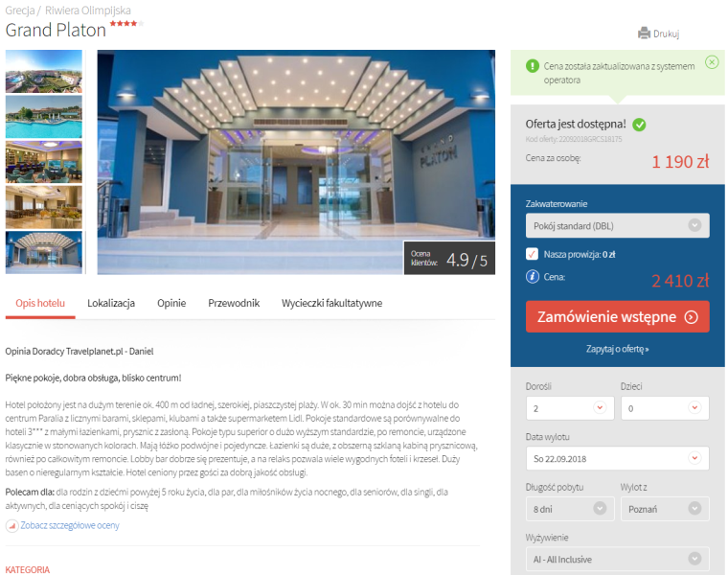Dismiss the price updated notification

click(711, 62)
